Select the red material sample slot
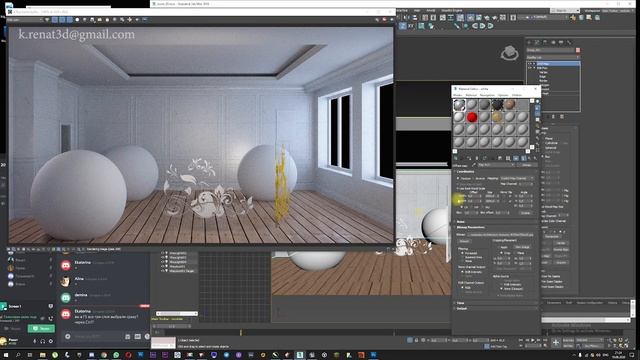640x360 pixels. coord(472,118)
